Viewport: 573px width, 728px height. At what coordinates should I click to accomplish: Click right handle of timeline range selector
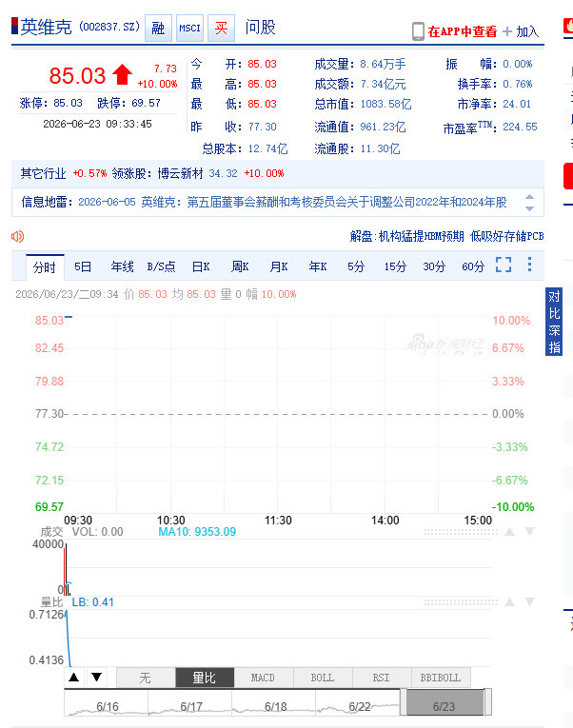pos(487,702)
